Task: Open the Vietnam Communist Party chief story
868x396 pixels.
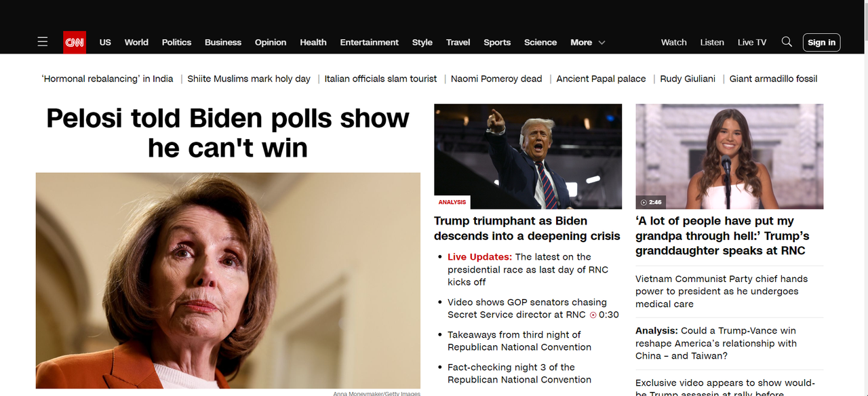Action: (x=722, y=291)
